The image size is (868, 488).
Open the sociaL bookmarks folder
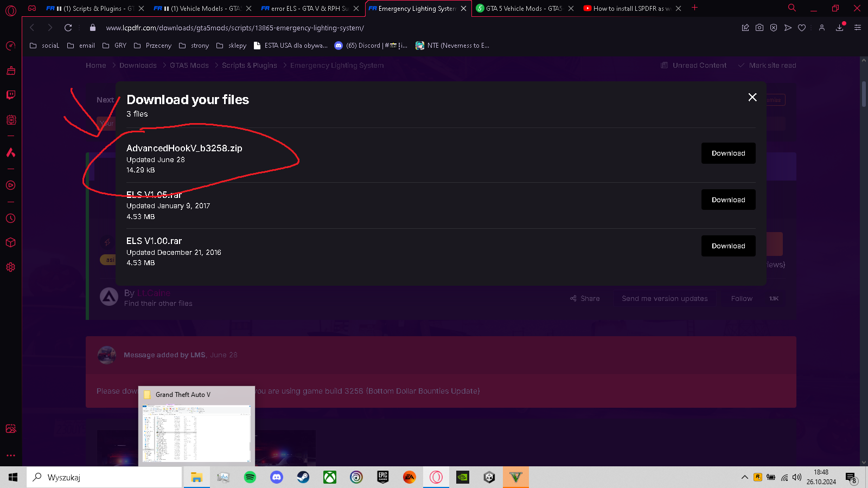coord(44,46)
